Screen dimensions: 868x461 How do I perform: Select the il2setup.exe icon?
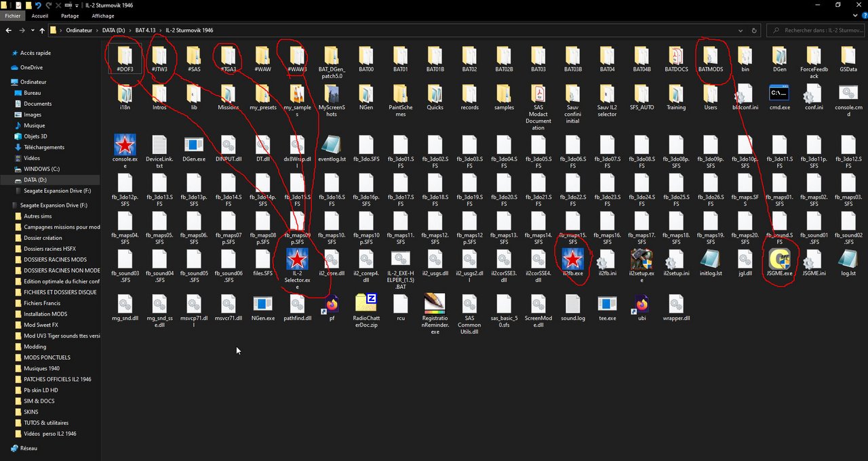[x=642, y=259]
